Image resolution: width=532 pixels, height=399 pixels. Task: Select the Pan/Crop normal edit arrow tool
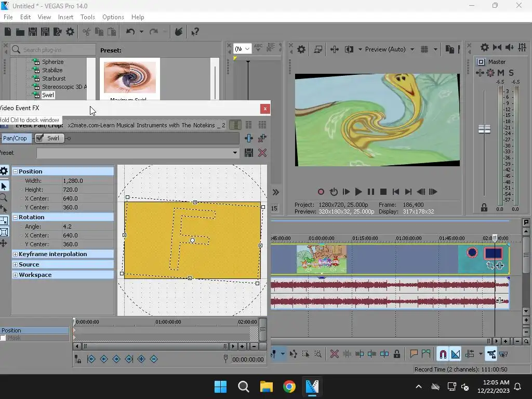coord(4,187)
